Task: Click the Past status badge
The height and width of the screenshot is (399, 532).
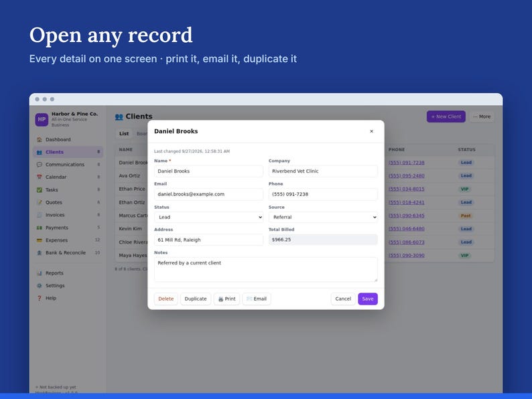Action: [466, 216]
